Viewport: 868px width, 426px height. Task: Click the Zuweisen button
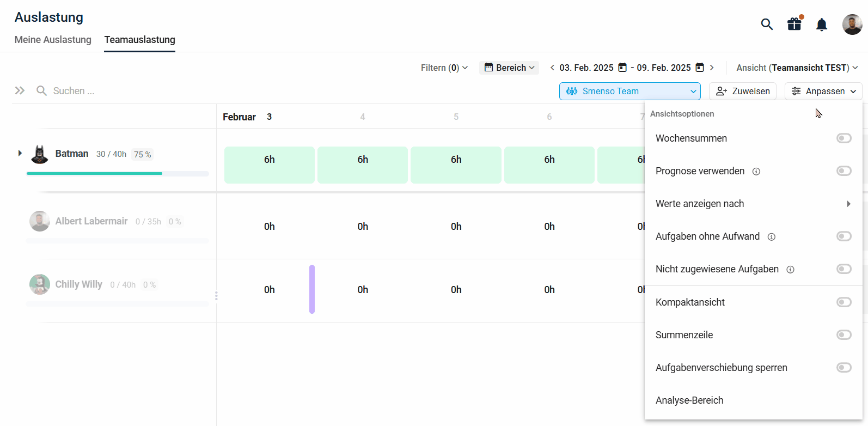tap(743, 92)
